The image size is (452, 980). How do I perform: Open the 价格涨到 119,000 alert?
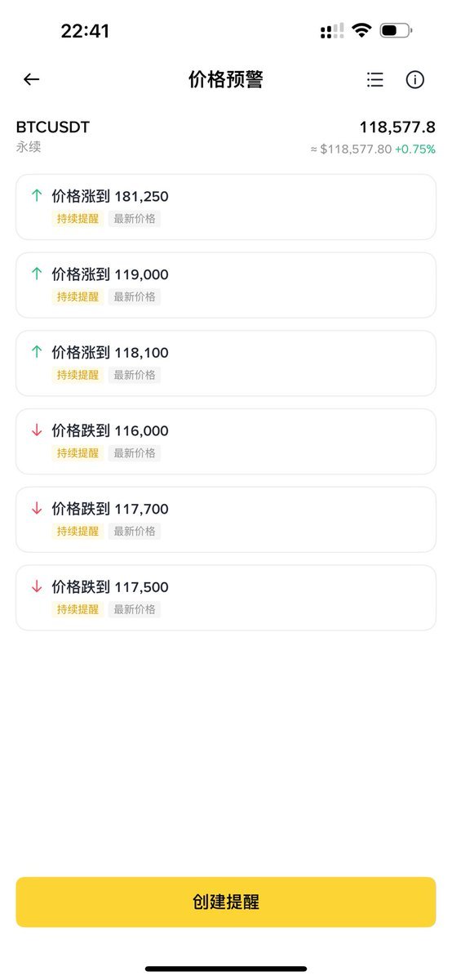(226, 285)
